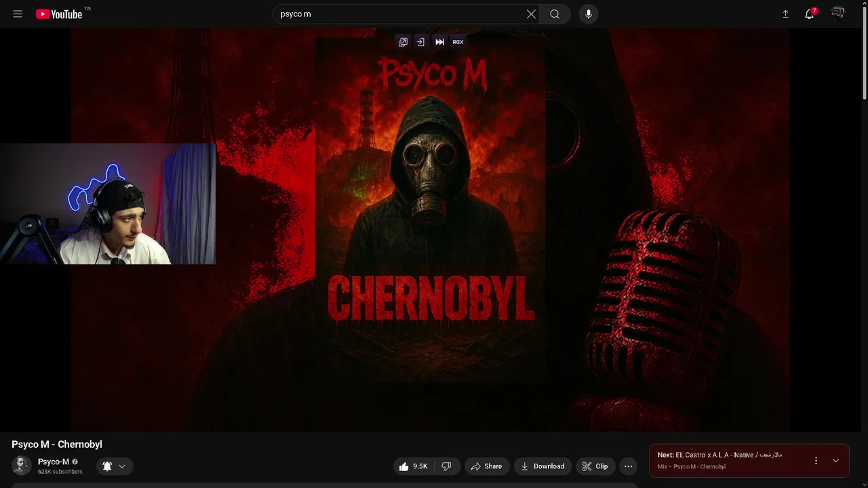Screen dimensions: 868x488
Task: Expand the Next playlist panel chevron
Action: pyautogui.click(x=835, y=460)
